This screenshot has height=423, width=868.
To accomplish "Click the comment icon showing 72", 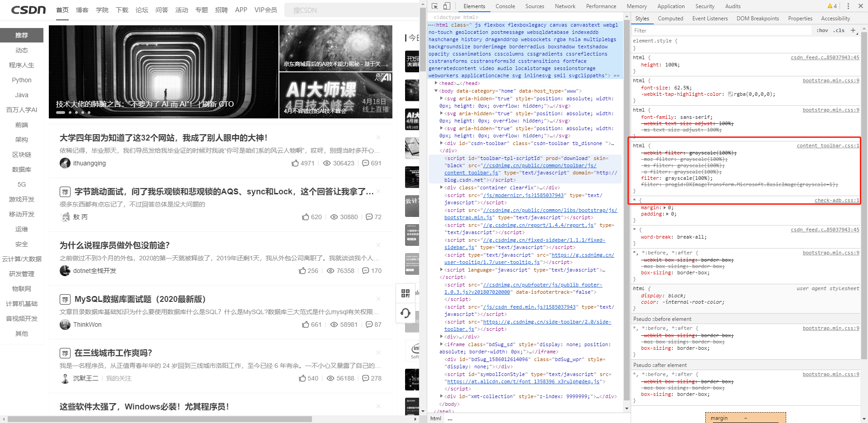I will tap(369, 217).
